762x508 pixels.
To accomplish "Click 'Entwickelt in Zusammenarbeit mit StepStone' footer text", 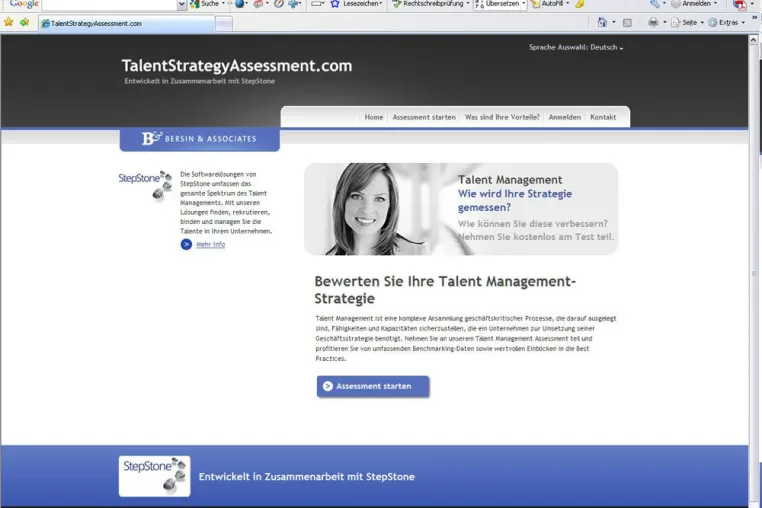I will pos(307,477).
